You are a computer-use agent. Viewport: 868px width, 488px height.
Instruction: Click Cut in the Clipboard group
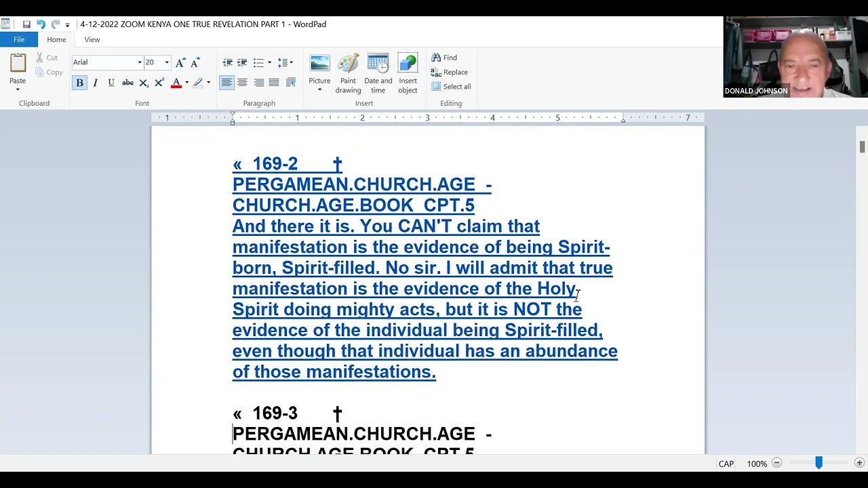(x=47, y=58)
